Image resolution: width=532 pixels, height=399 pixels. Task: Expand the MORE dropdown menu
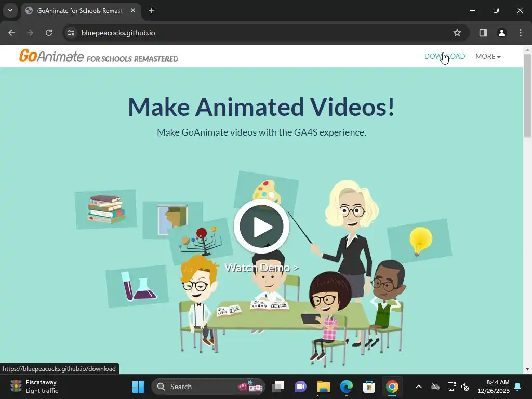(488, 56)
